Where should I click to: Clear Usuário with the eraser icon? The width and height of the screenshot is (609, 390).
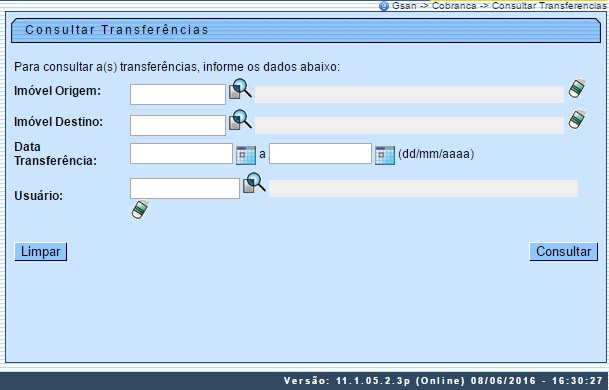point(140,209)
